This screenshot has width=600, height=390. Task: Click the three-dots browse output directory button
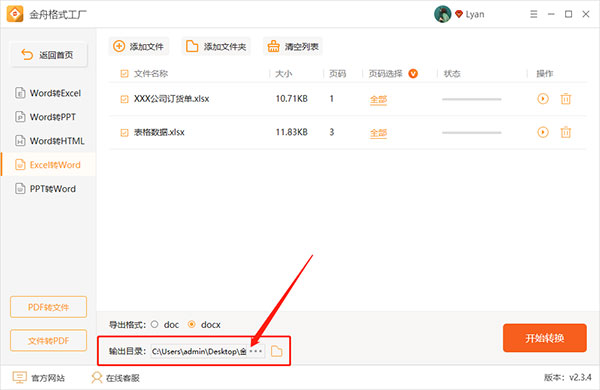pos(256,351)
